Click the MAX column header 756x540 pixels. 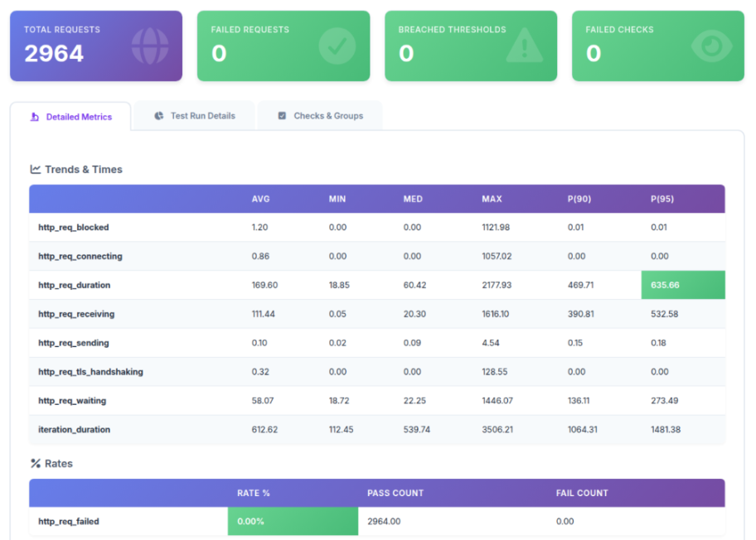[x=492, y=199]
